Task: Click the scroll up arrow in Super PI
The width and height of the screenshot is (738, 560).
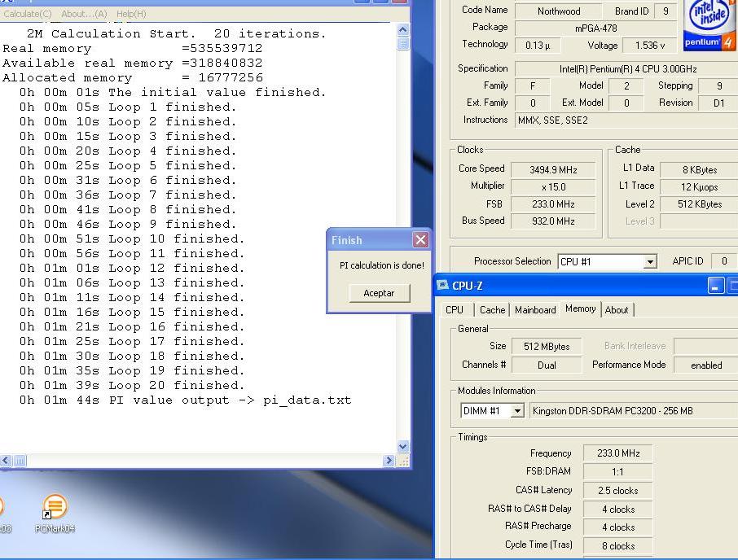Action: tap(402, 31)
